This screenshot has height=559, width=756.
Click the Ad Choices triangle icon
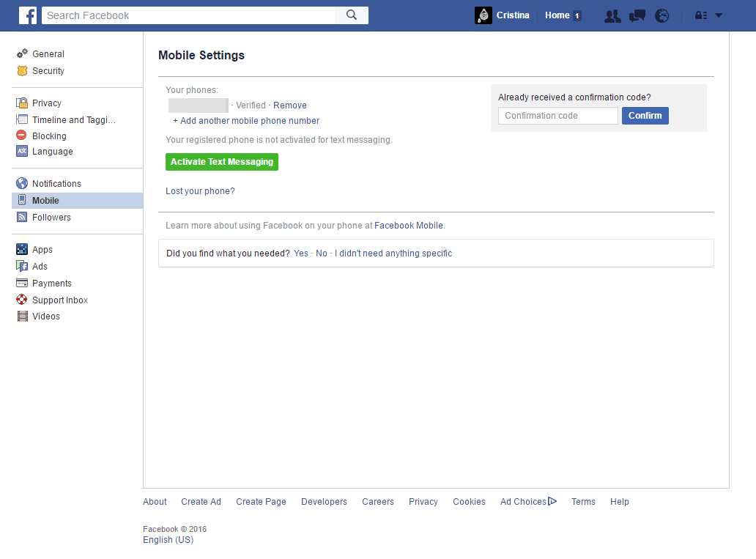tap(552, 501)
